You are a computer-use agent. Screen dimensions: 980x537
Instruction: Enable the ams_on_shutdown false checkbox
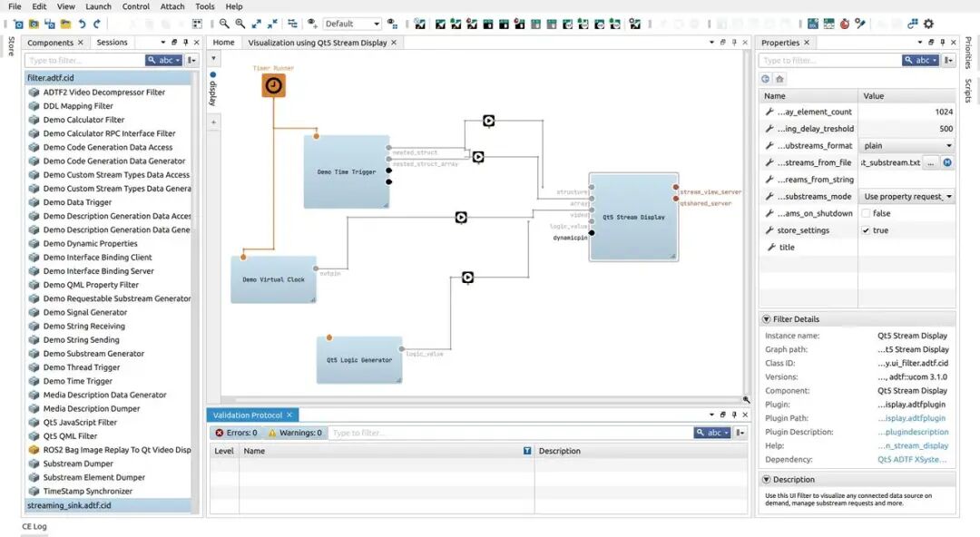coord(866,213)
